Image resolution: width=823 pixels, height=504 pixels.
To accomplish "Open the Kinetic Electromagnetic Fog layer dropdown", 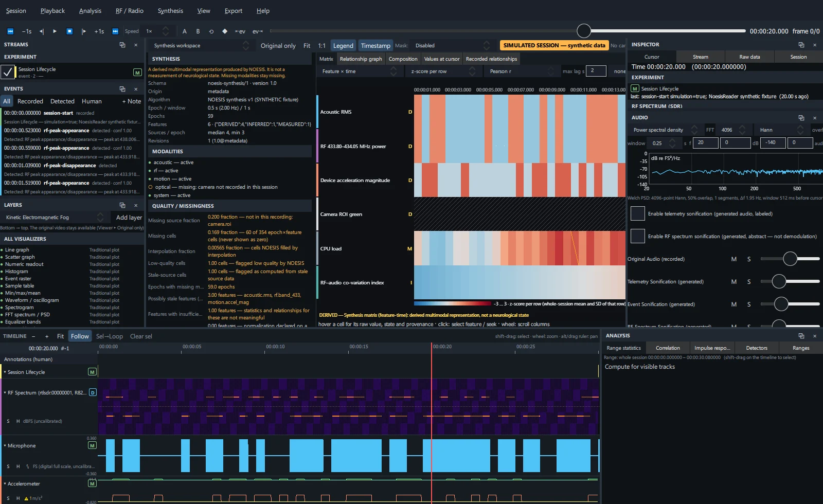I will coord(53,218).
